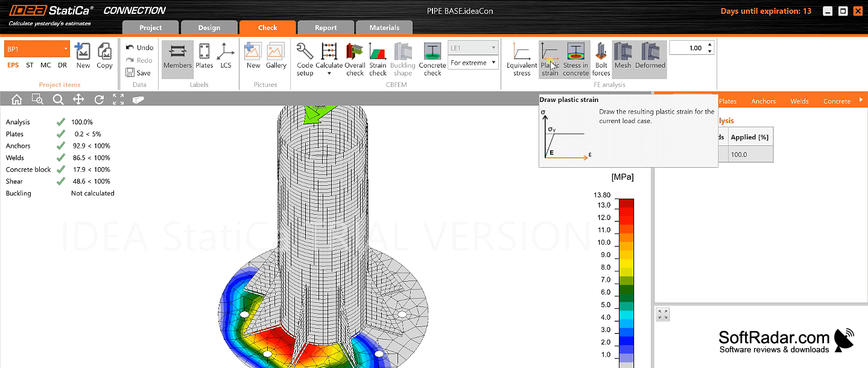This screenshot has width=868, height=368.
Task: Click the Undo button
Action: [139, 48]
